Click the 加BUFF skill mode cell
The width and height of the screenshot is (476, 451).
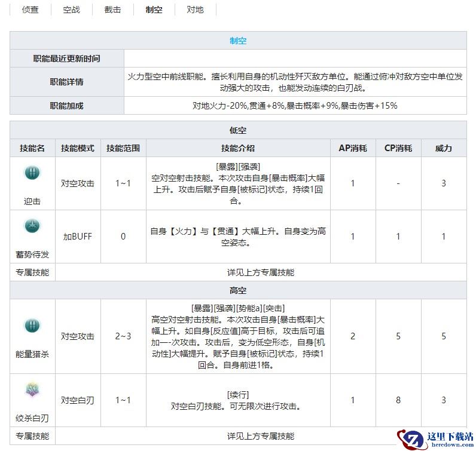pyautogui.click(x=78, y=236)
